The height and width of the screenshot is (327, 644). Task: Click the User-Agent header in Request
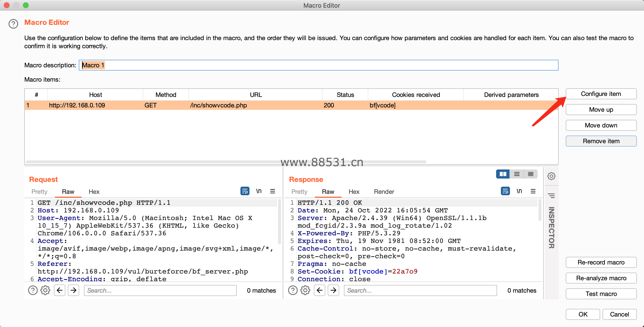[x=59, y=218]
